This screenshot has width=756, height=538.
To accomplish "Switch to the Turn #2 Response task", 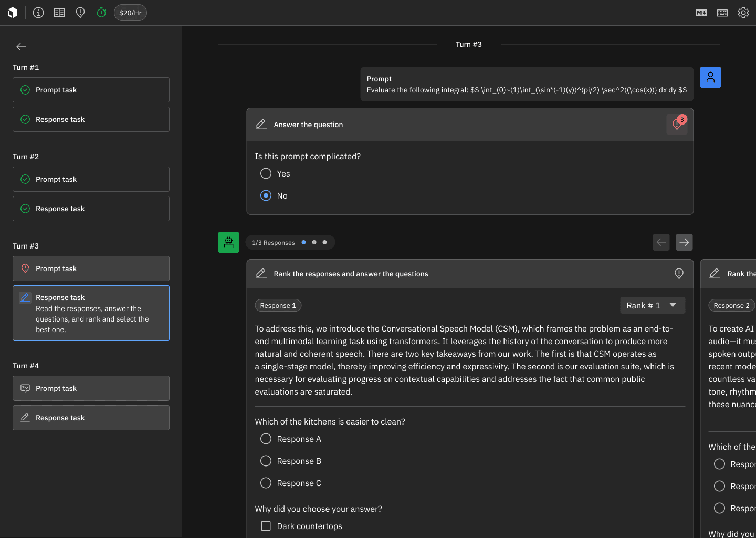I will click(91, 209).
